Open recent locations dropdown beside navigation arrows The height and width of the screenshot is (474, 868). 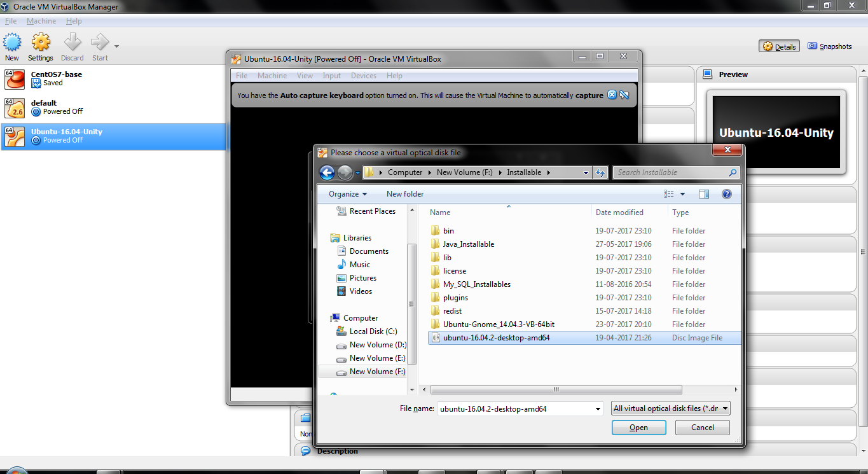[357, 172]
